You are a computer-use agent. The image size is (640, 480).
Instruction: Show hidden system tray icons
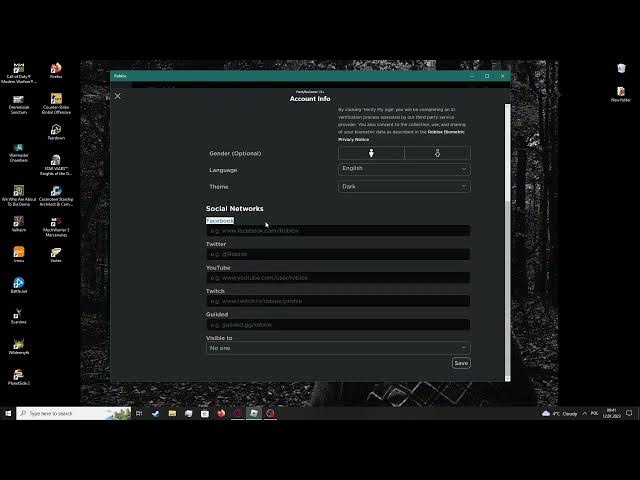coord(584,413)
